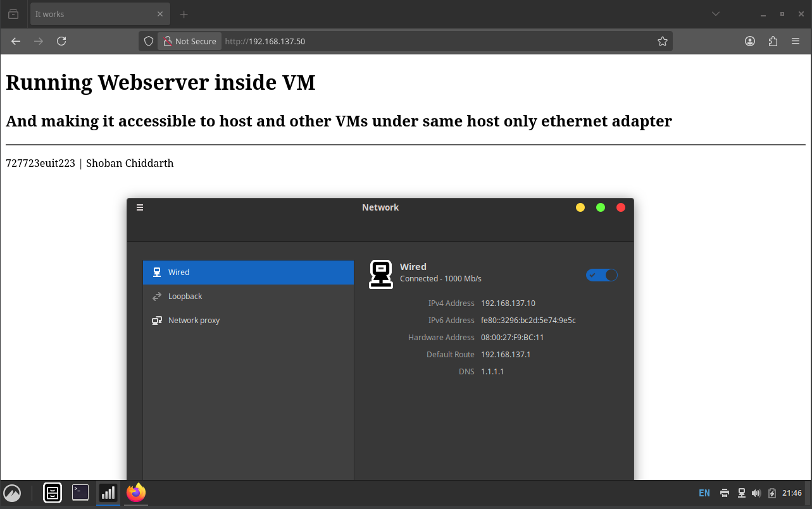Click the Not Secure site info button
Viewport: 812px width, 509px height.
click(190, 41)
